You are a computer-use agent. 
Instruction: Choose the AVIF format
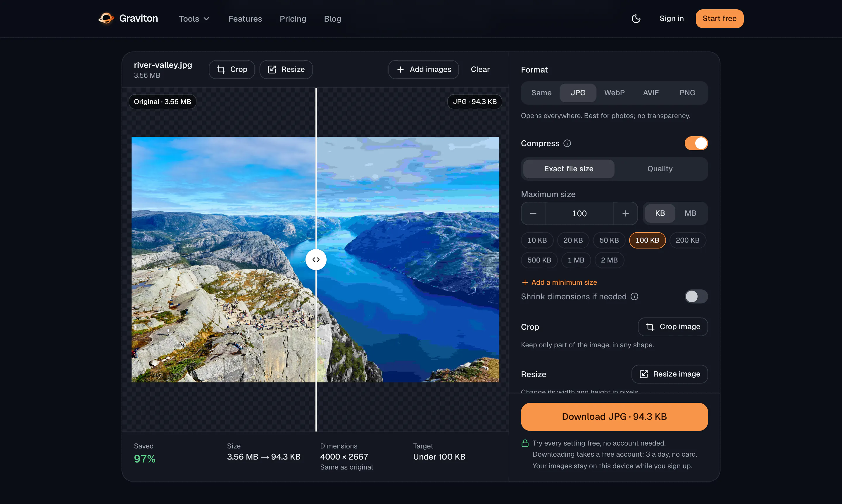point(651,93)
